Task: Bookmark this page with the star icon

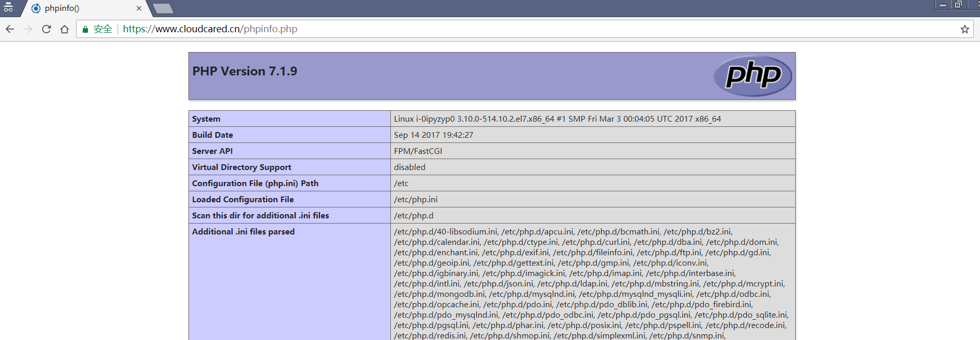Action: click(x=964, y=29)
